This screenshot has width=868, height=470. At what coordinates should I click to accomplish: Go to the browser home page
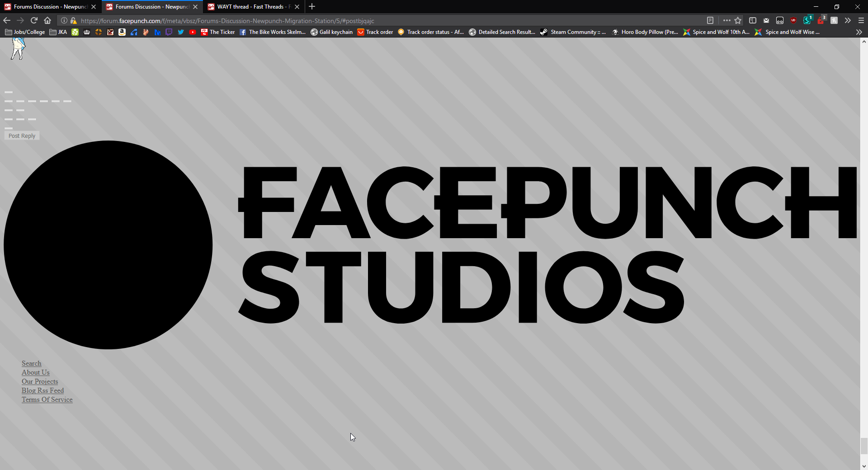tap(47, 20)
